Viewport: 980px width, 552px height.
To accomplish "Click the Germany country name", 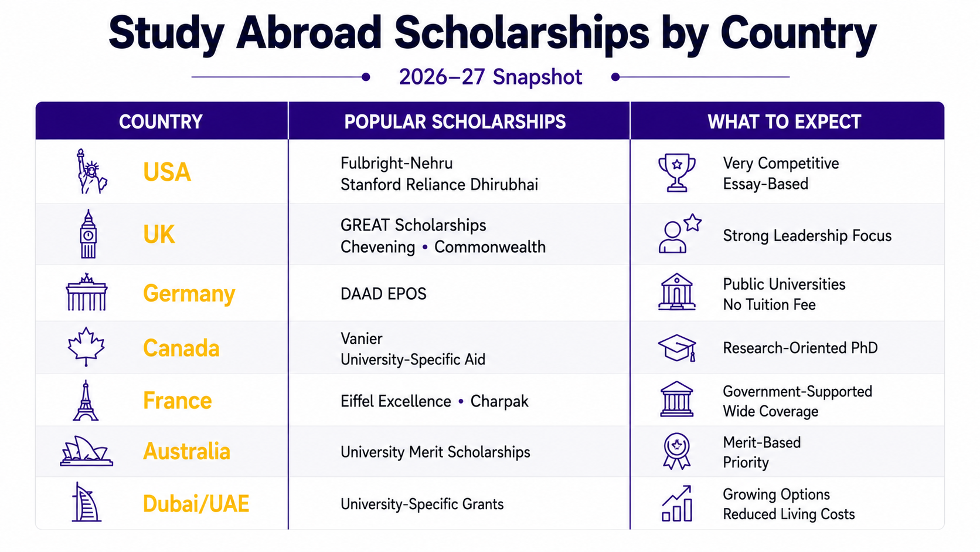I will pos(189,293).
